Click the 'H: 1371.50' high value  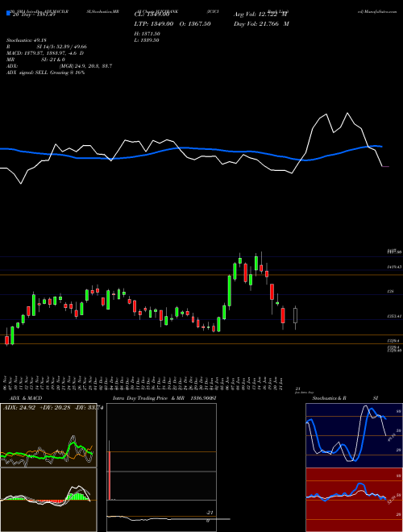pos(147,34)
